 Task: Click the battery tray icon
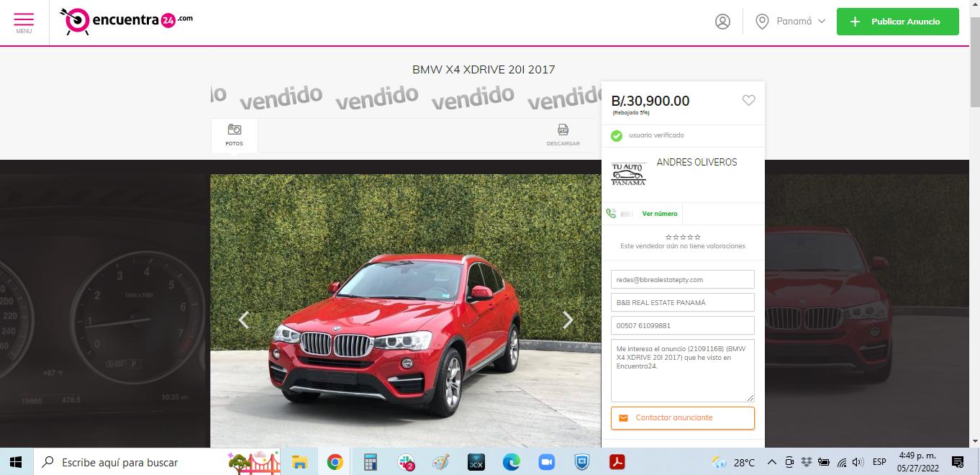point(824,462)
